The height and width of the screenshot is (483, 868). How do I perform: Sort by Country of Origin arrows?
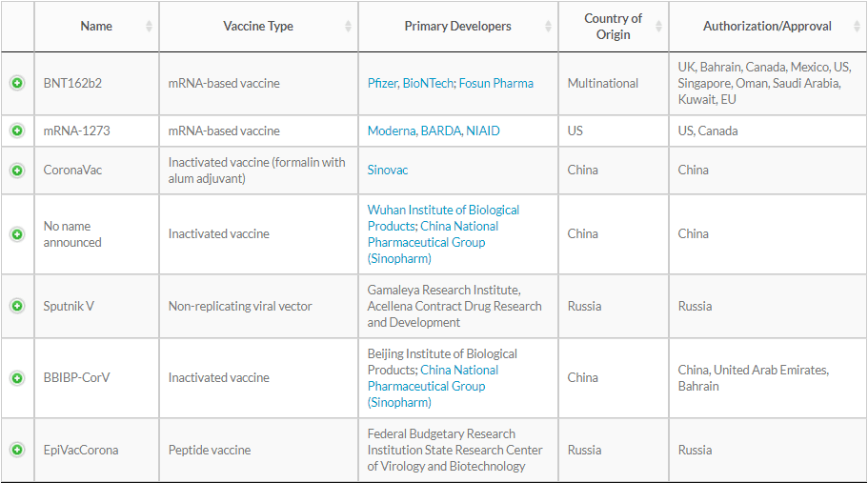coord(658,26)
